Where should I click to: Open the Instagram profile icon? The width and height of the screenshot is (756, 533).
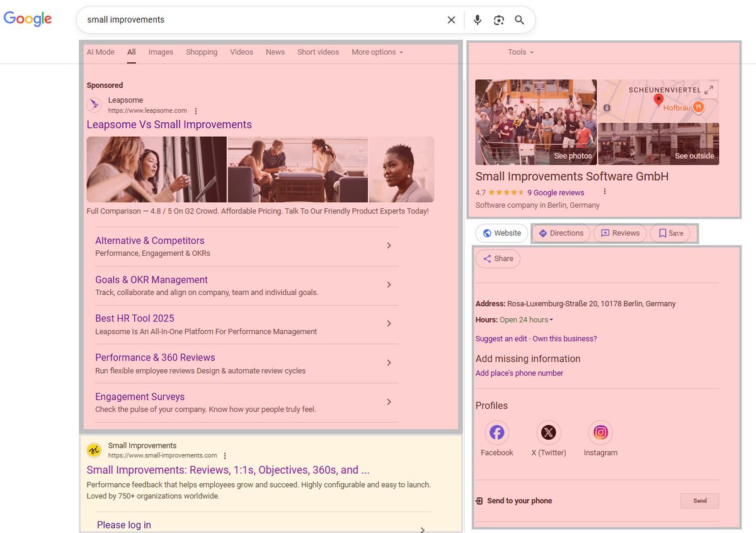(600, 433)
